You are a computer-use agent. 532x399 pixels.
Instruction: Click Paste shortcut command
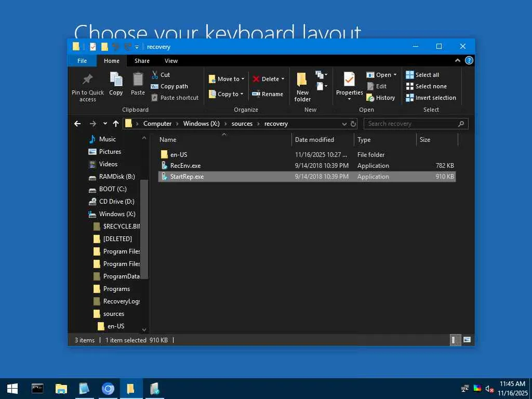[x=175, y=98]
